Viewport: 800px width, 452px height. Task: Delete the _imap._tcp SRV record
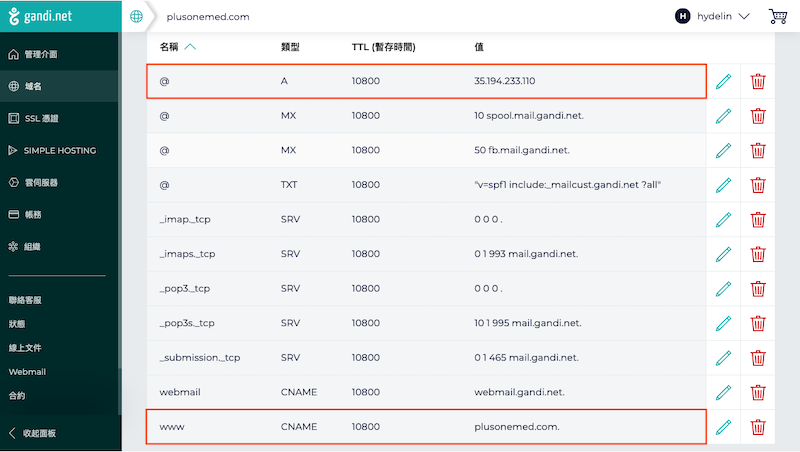tap(758, 219)
